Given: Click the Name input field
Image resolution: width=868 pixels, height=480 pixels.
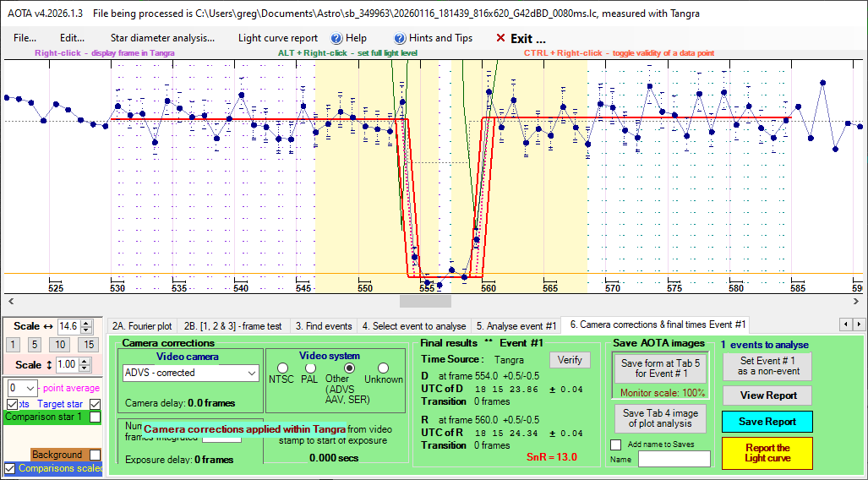Looking at the screenshot, I should (x=674, y=459).
